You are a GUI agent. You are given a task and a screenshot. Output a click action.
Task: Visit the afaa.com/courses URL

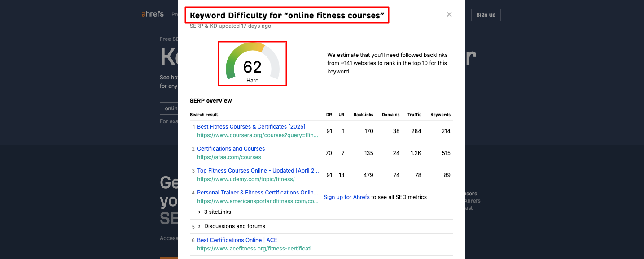229,157
